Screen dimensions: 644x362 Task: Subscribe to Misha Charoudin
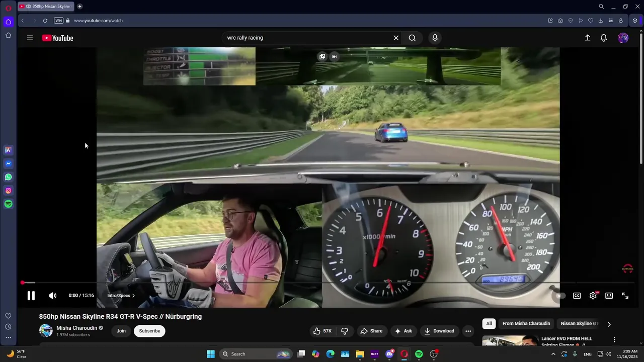pyautogui.click(x=149, y=331)
